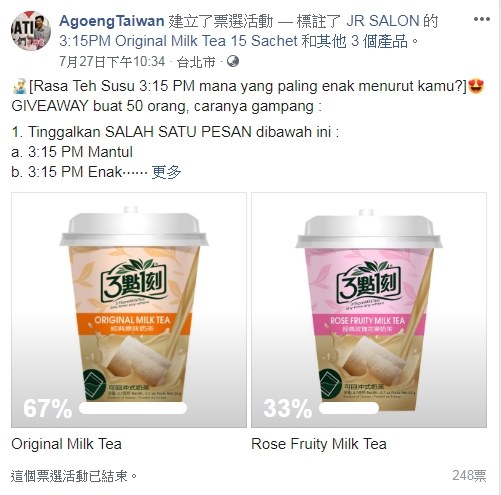Screen dimensions: 501x495
Task: Click the 台北市 location link
Action: pyautogui.click(x=196, y=62)
